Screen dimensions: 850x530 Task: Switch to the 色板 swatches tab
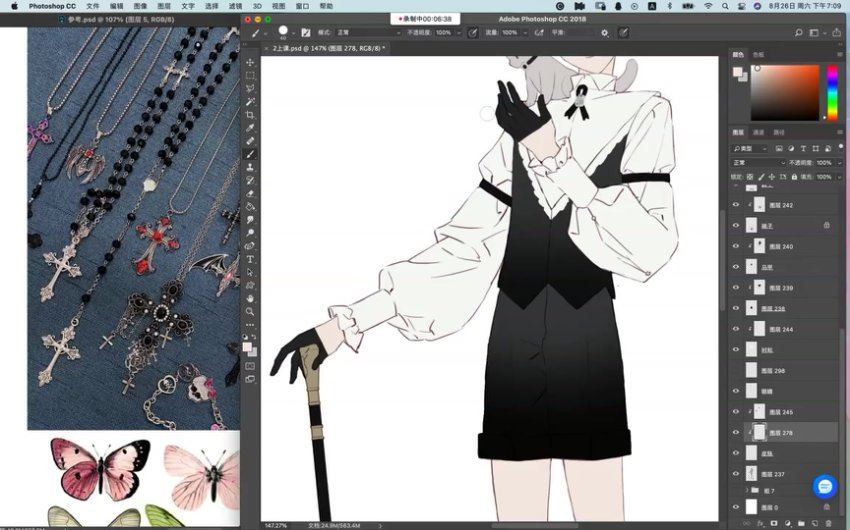[758, 55]
